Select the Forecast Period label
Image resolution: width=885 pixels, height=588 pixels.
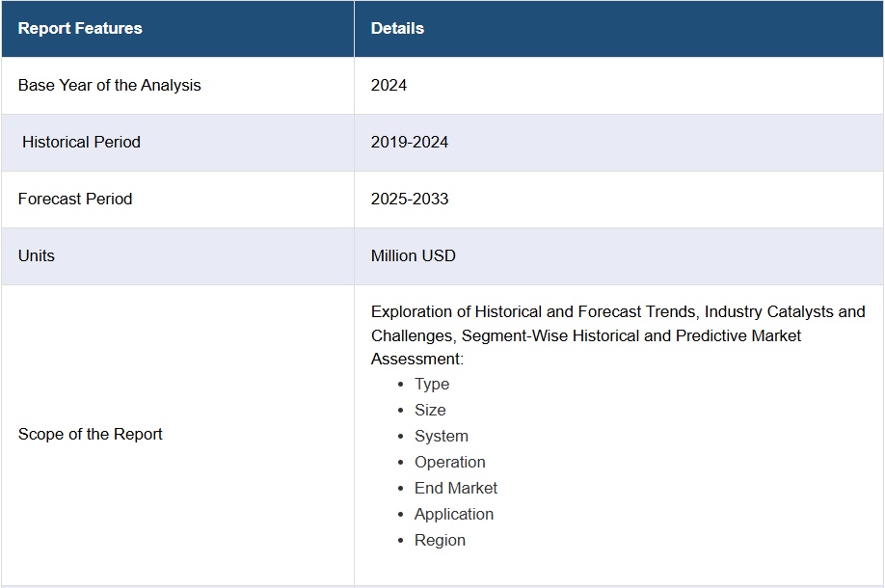point(75,200)
